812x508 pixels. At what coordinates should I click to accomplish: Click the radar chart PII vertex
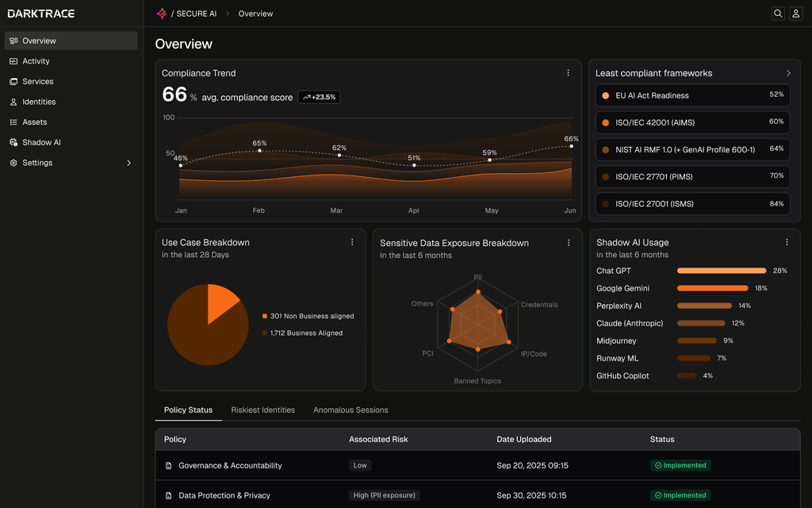(x=477, y=292)
